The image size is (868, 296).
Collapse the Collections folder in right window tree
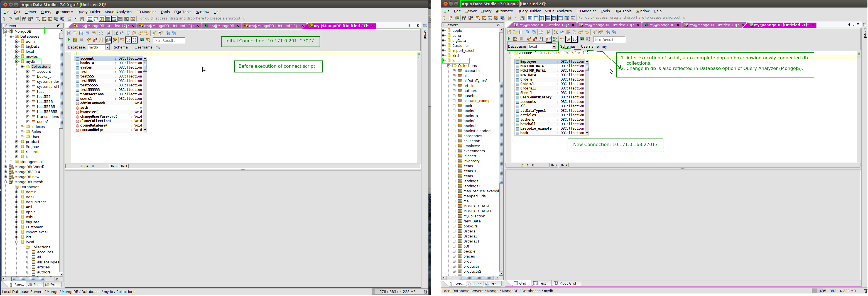449,66
